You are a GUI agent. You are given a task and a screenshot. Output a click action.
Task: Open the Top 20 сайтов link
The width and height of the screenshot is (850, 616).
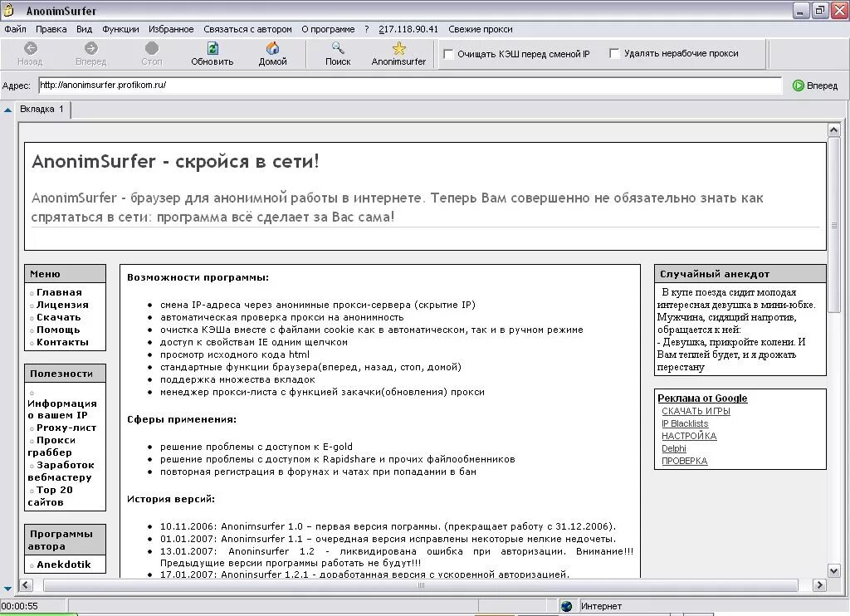click(50, 496)
